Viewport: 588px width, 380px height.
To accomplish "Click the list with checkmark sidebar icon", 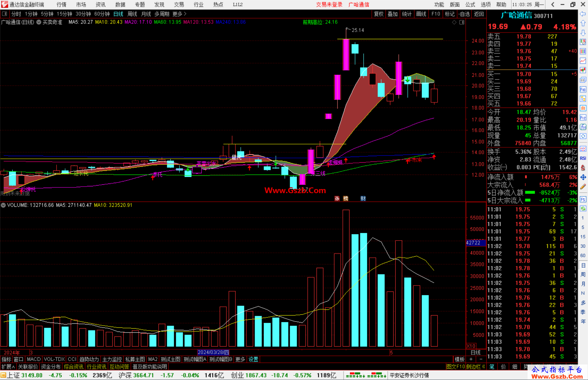I will tap(583, 42).
